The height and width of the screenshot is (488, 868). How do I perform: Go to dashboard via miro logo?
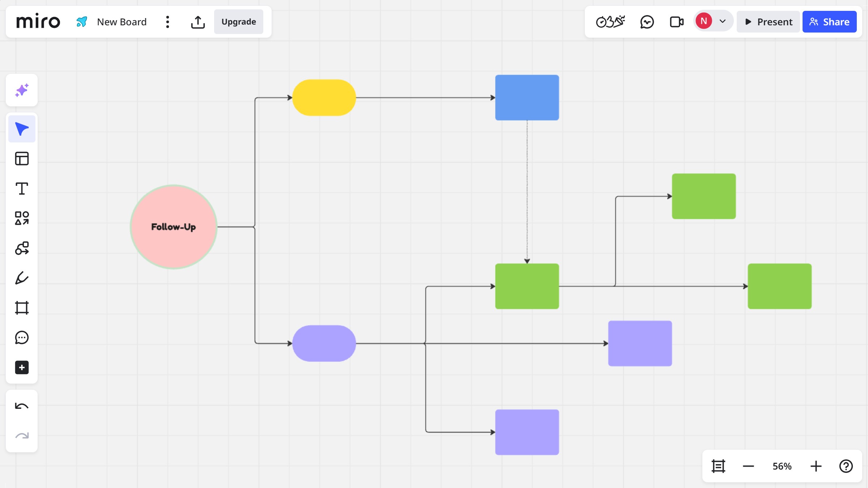point(38,21)
